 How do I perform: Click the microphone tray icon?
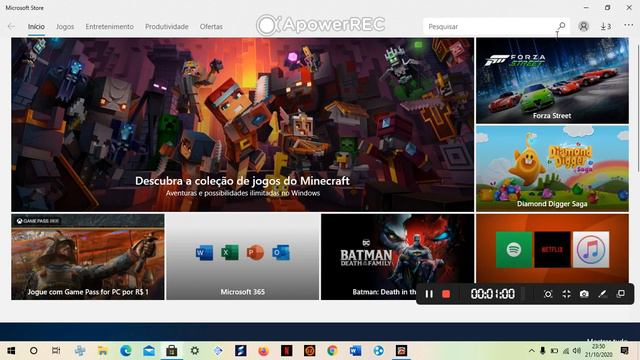pos(542,351)
